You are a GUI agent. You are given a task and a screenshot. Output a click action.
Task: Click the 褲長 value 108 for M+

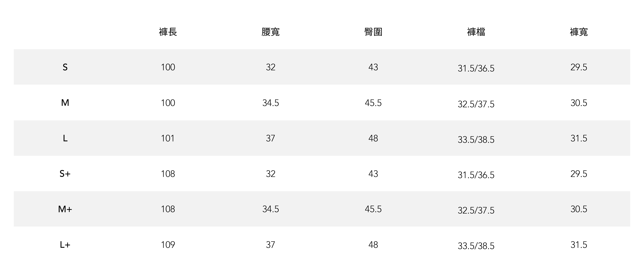(168, 209)
